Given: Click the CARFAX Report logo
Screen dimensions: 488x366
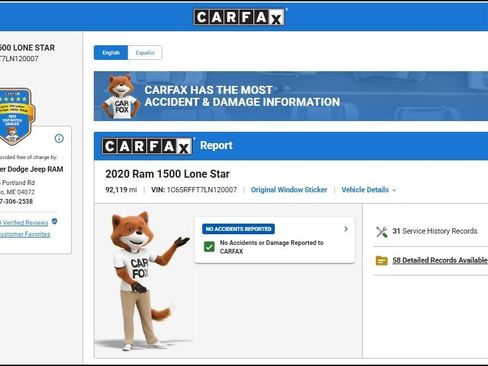Looking at the screenshot, I should [x=148, y=146].
